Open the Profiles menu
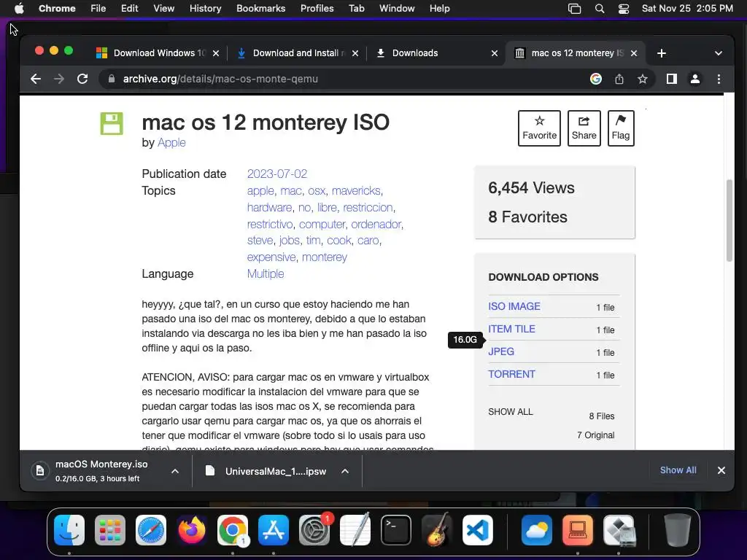The height and width of the screenshot is (560, 747). (317, 8)
